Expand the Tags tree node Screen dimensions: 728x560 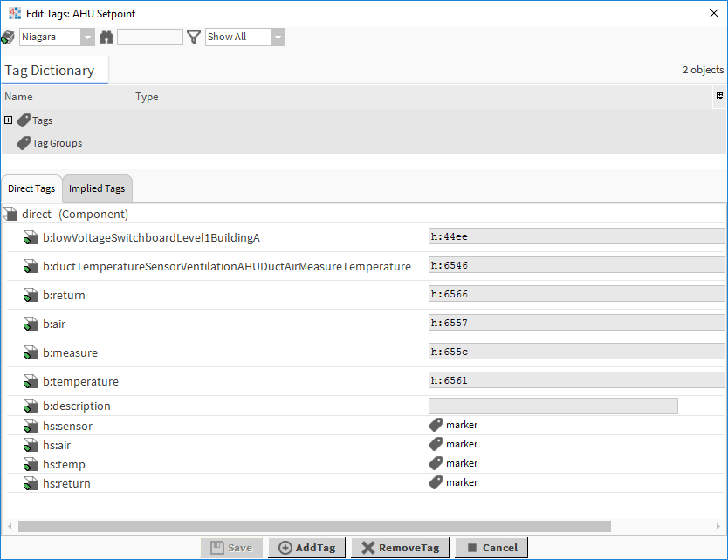(9, 120)
